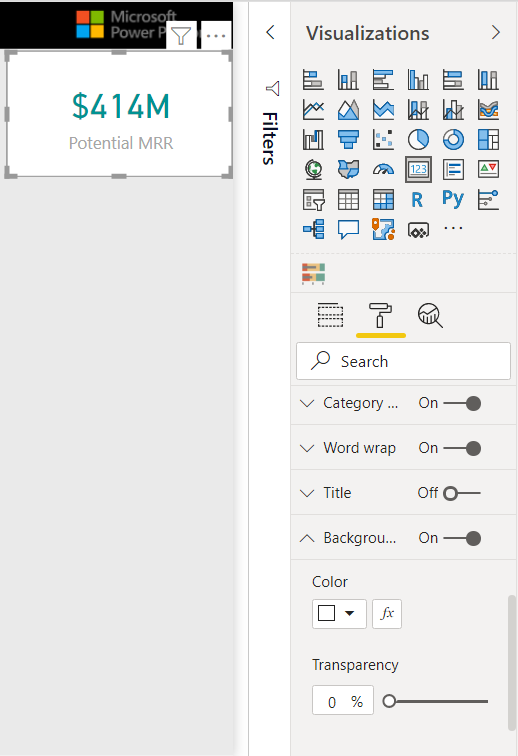Click the Transparency slider handle
The image size is (518, 756).
tap(389, 701)
